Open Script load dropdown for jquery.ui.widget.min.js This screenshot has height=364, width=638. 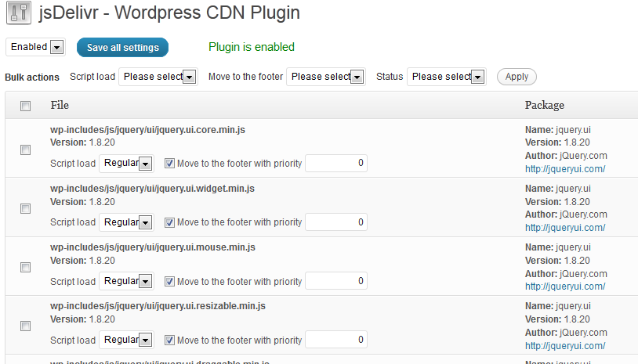(126, 222)
